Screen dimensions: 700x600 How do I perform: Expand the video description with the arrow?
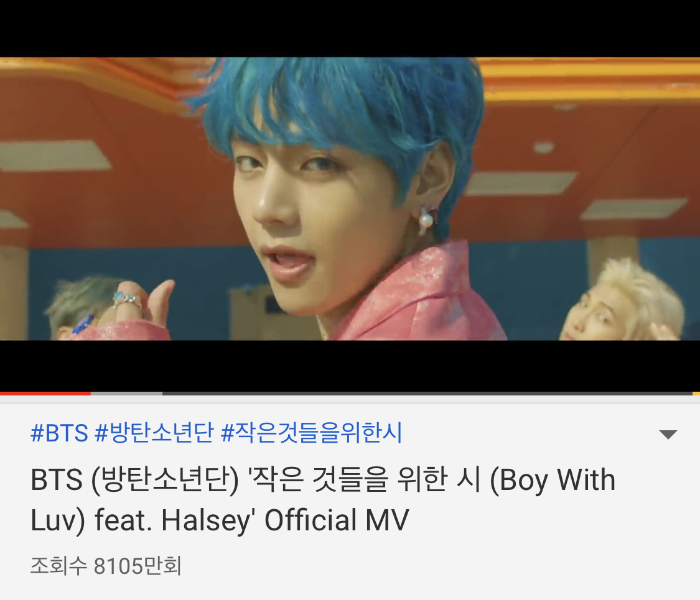(x=668, y=435)
